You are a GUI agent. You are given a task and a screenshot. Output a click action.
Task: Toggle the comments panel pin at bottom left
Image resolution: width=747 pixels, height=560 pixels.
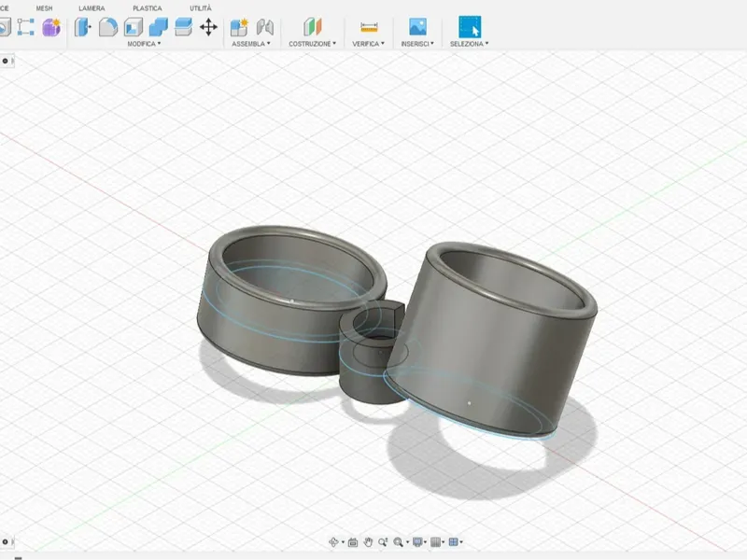click(x=5, y=542)
